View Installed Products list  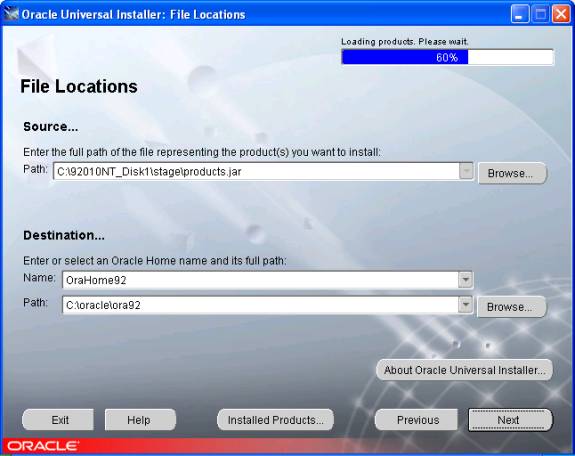[275, 420]
